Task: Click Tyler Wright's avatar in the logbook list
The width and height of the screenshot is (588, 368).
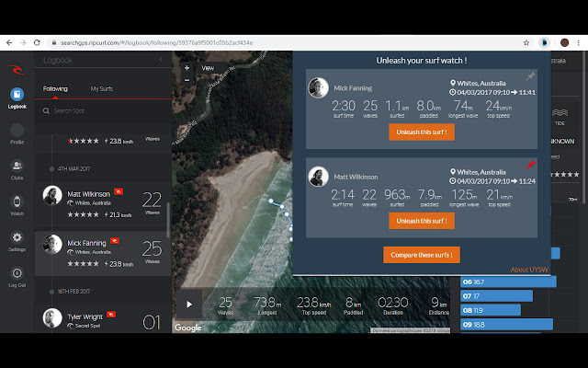Action: pyautogui.click(x=52, y=318)
